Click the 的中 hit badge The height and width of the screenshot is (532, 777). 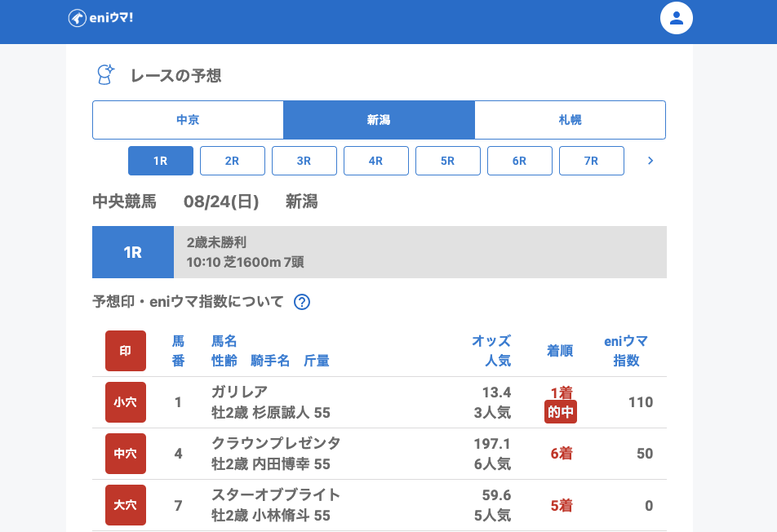pyautogui.click(x=561, y=413)
